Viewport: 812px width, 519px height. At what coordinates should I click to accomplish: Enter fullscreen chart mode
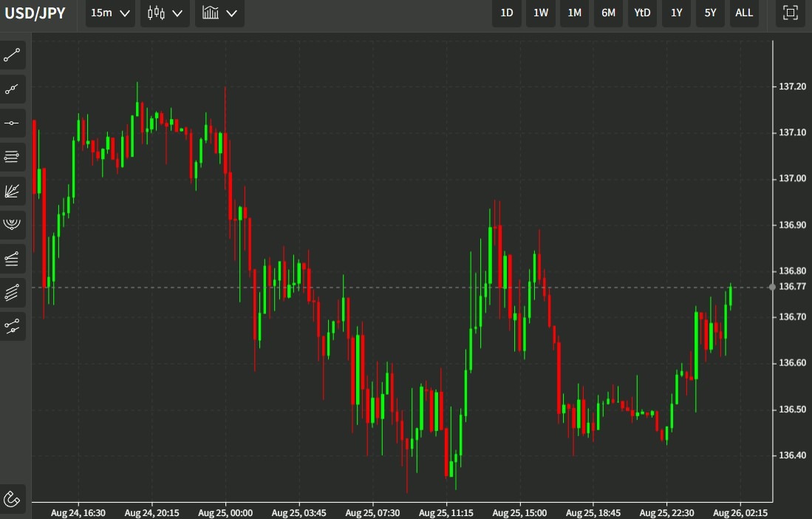791,13
